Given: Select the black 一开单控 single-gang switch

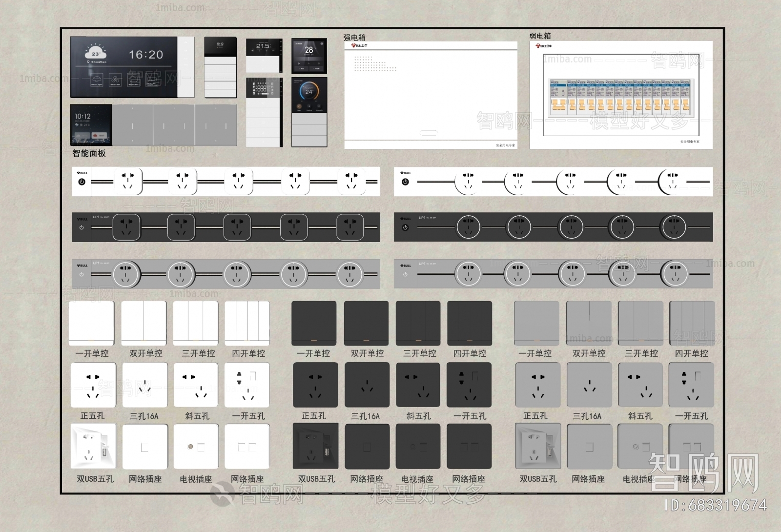Looking at the screenshot, I should tap(314, 323).
